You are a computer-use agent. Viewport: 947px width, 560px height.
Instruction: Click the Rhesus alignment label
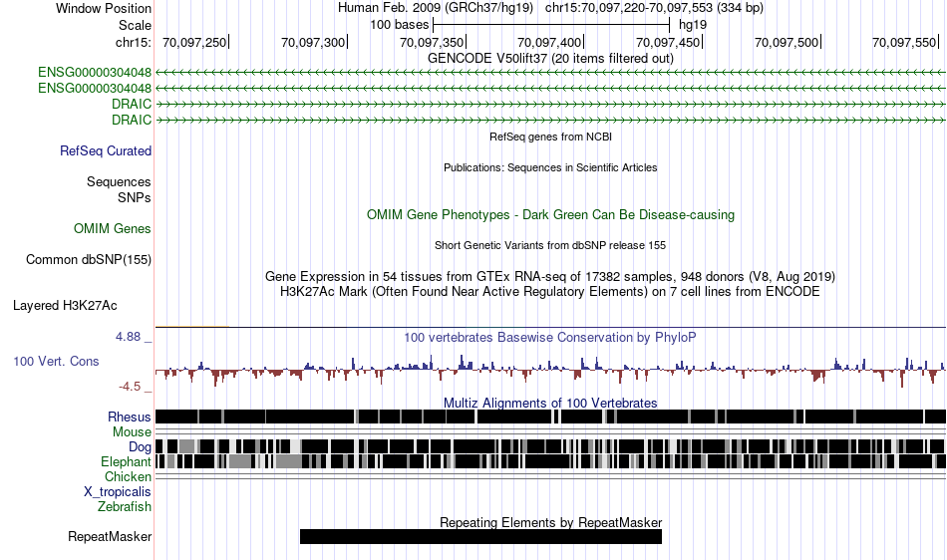coord(129,417)
